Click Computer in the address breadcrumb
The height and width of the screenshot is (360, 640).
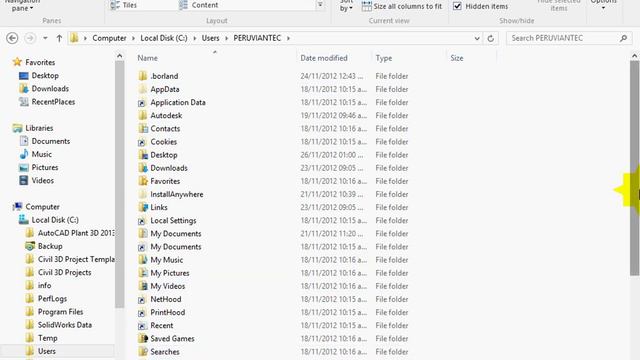[x=109, y=38]
